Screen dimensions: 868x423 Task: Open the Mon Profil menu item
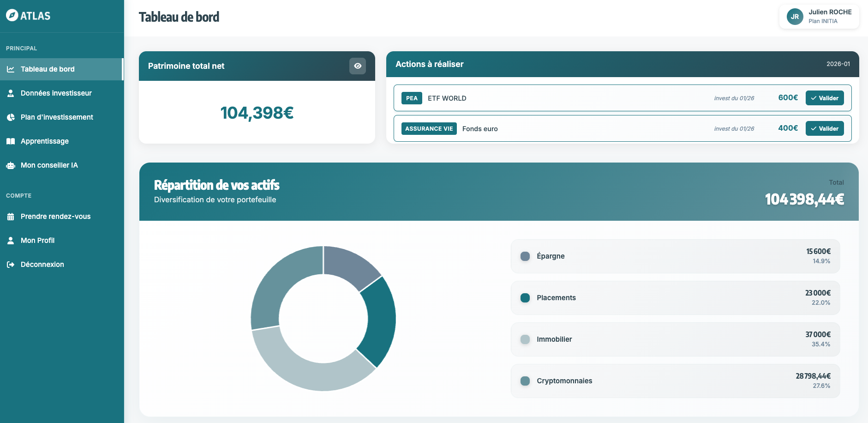pyautogui.click(x=37, y=241)
